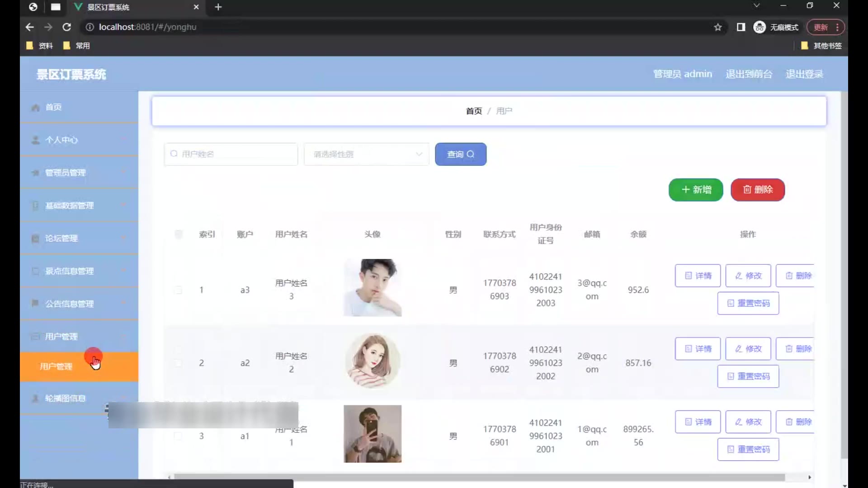Click the bookmark star in address bar
Viewport: 868px width, 488px height.
pos(717,27)
